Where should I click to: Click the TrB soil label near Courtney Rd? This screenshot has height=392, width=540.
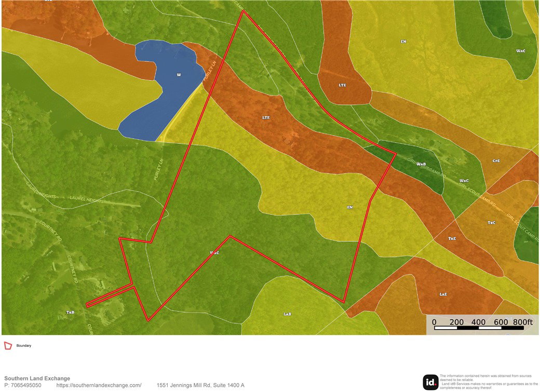pyautogui.click(x=70, y=313)
